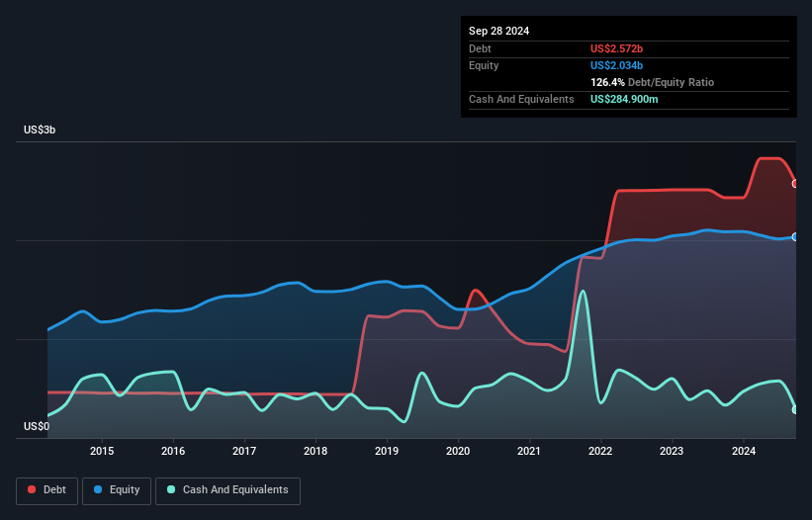Click the 2023 x-axis label

click(672, 451)
